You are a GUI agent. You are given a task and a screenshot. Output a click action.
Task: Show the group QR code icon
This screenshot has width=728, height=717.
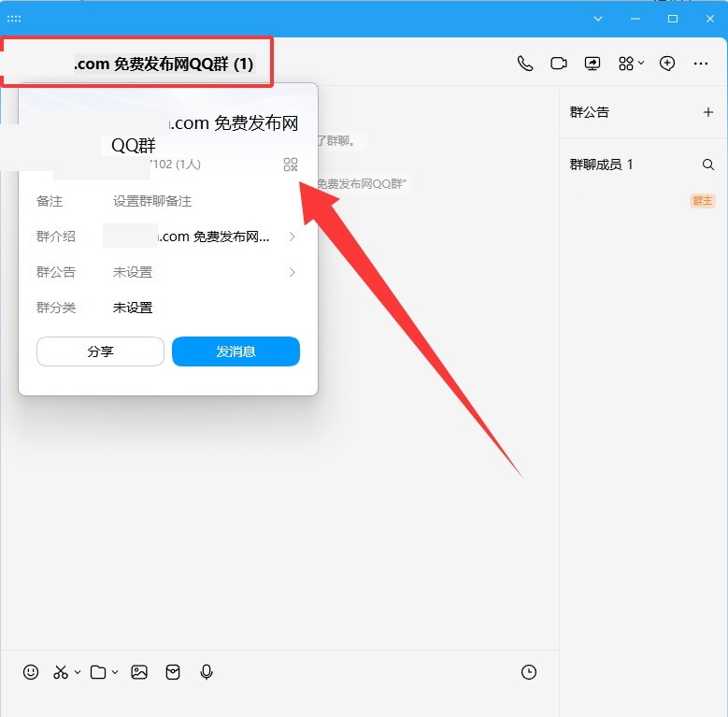291,165
